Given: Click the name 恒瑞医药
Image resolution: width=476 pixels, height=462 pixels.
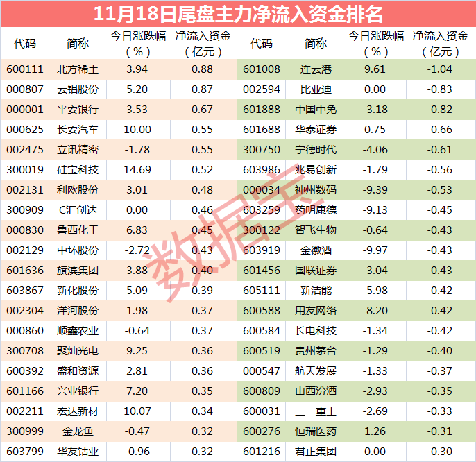Looking at the screenshot, I should point(316,431).
